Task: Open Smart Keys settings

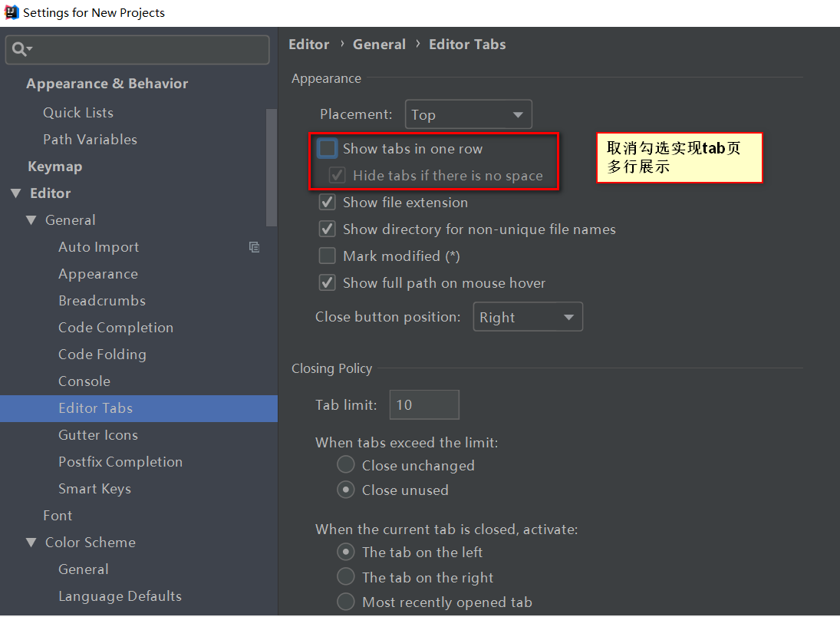Action: pyautogui.click(x=95, y=489)
